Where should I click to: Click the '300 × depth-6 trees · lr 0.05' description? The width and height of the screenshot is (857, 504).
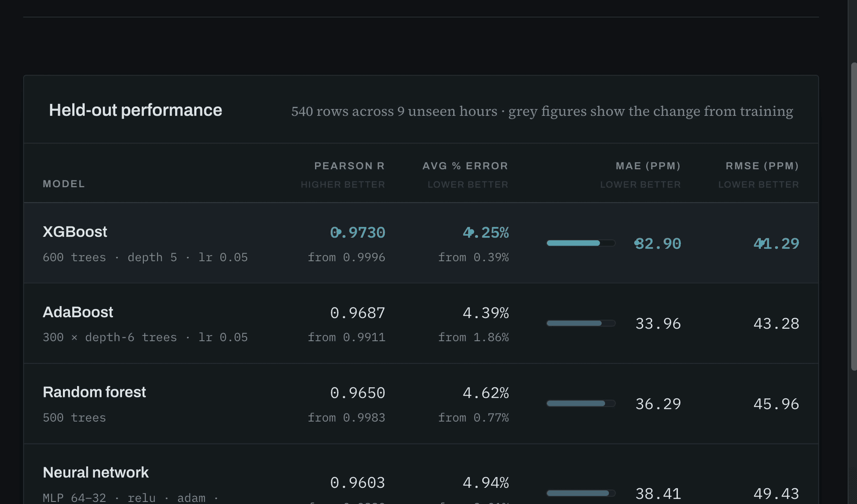tap(145, 337)
